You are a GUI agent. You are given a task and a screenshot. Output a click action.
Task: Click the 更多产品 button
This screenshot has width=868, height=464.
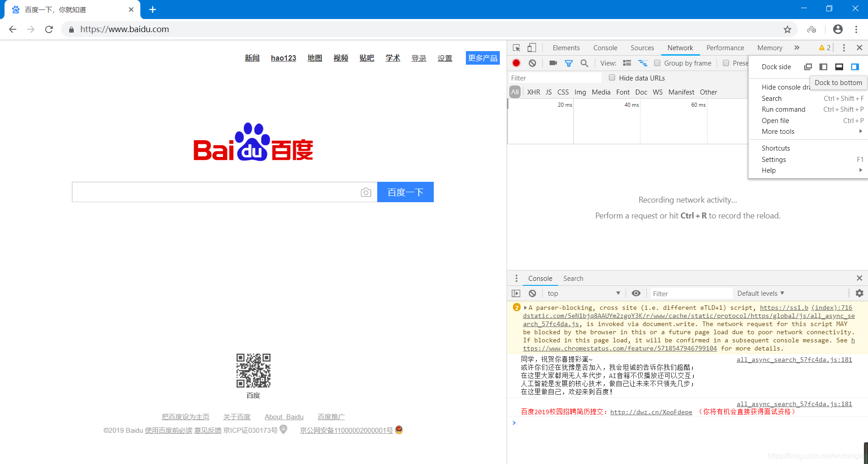(x=483, y=58)
